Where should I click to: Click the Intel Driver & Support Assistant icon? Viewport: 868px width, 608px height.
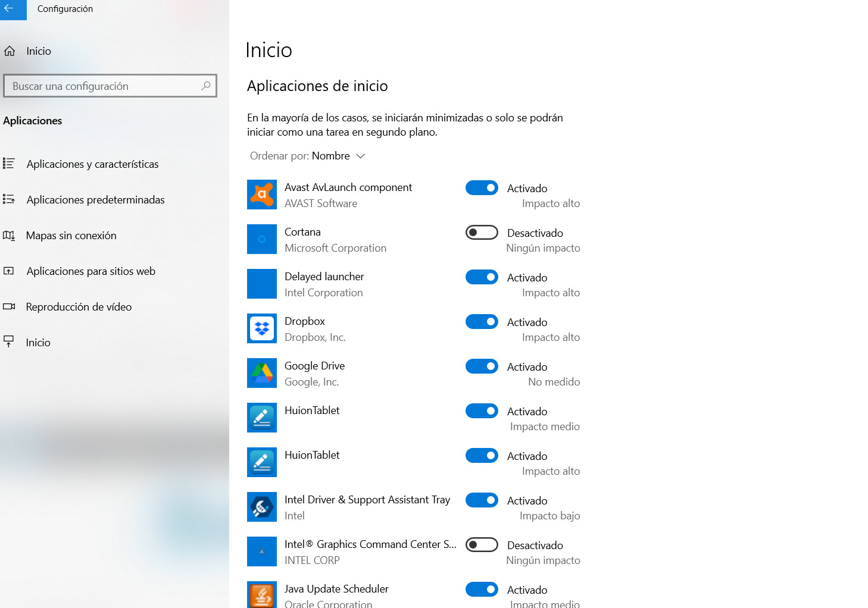pos(262,507)
